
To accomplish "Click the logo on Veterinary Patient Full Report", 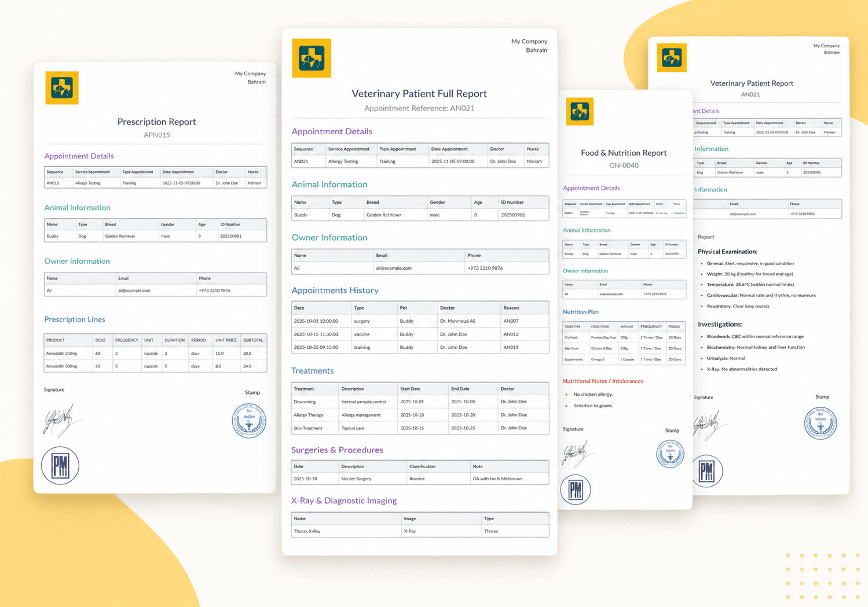I will click(x=312, y=58).
